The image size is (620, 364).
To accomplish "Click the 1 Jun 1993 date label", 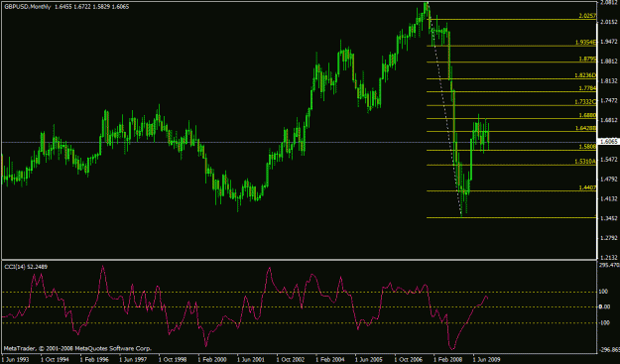I will click(x=15, y=360).
